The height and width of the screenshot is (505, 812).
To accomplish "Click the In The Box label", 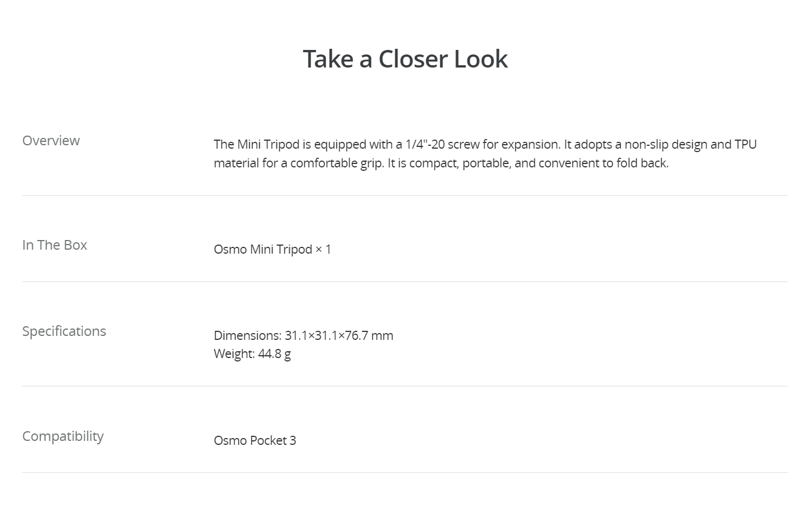I will tap(54, 245).
